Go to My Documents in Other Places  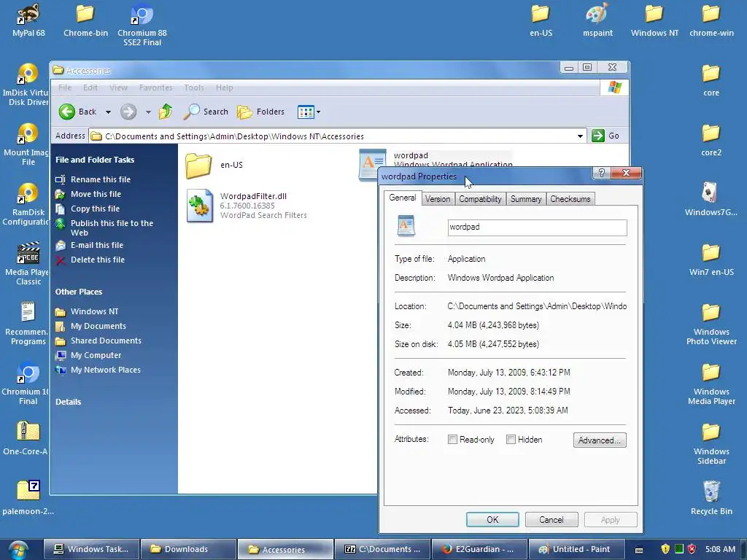click(x=98, y=326)
